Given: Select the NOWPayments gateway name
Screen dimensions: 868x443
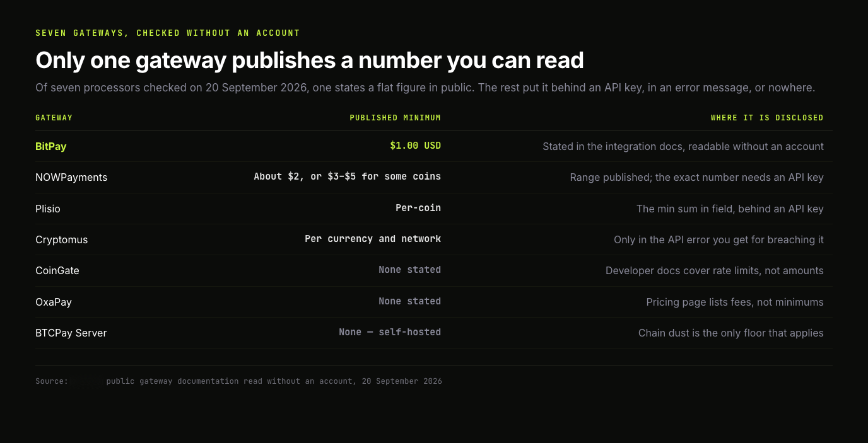Looking at the screenshot, I should pyautogui.click(x=71, y=177).
